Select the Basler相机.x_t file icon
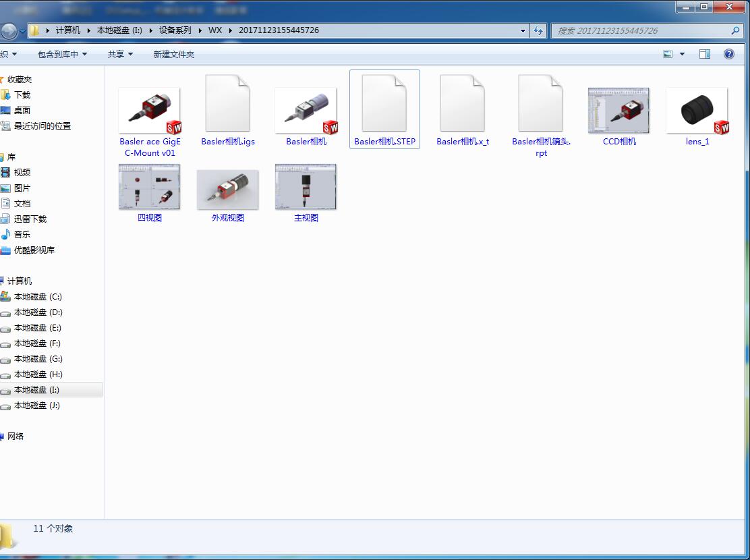750x560 pixels. 463,103
